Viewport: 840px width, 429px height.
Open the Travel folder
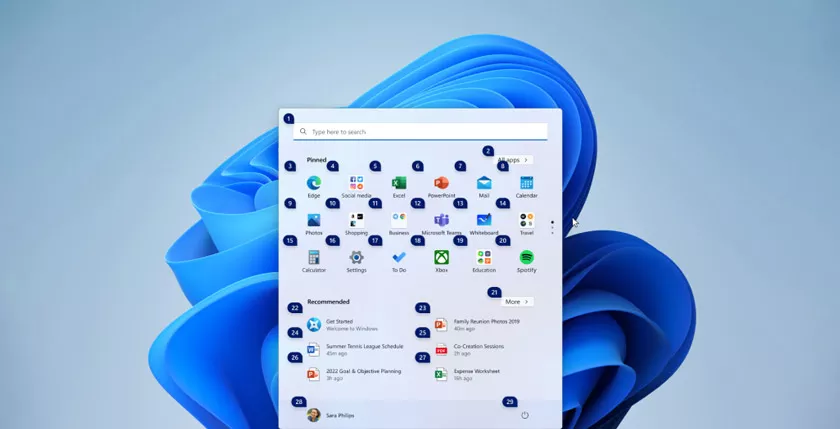pos(527,220)
